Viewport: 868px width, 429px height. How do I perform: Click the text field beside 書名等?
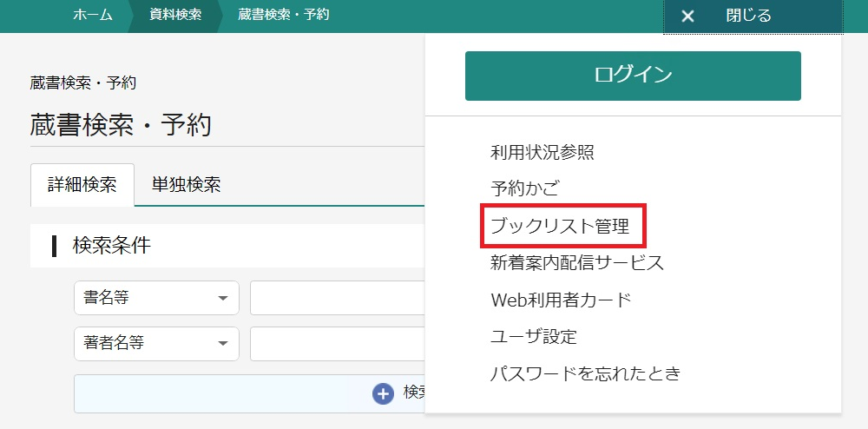click(x=337, y=298)
